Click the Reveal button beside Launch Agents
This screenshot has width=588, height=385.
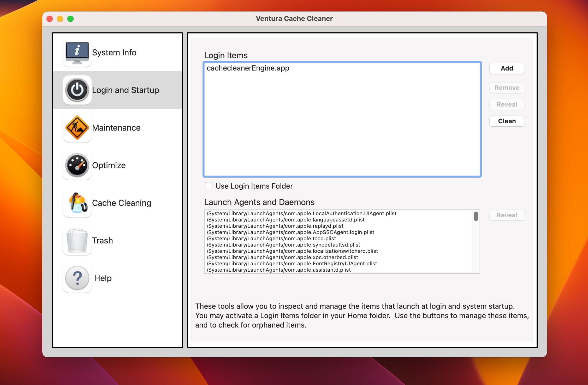tap(507, 215)
